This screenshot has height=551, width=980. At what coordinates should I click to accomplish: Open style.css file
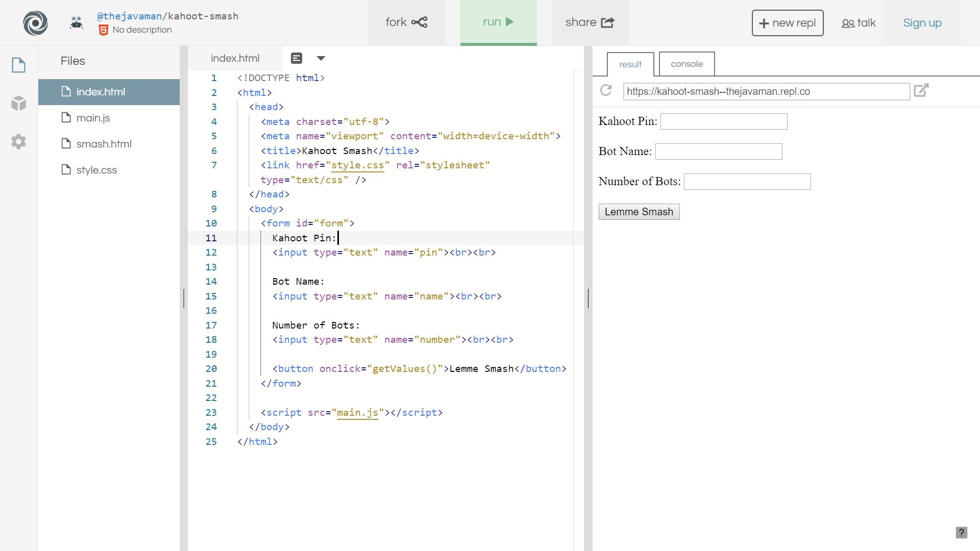pos(109,170)
